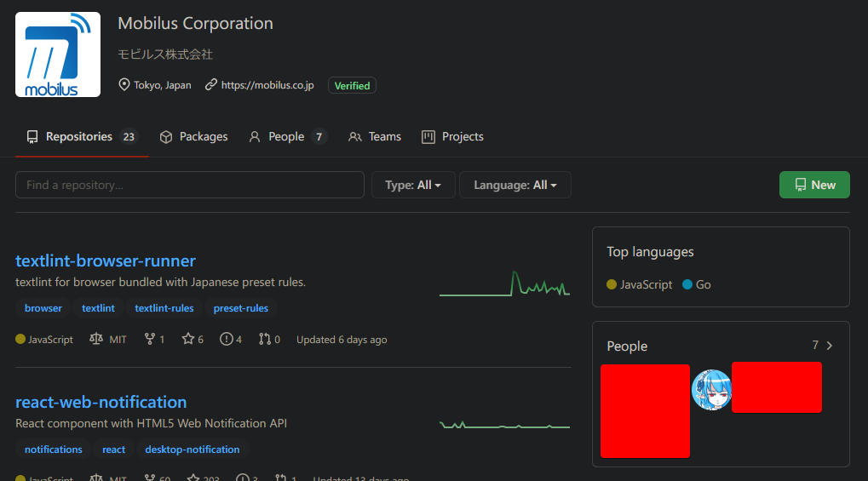This screenshot has width=868, height=481.
Task: Click MIT license icon on textlint-browser-runner
Action: coord(96,339)
